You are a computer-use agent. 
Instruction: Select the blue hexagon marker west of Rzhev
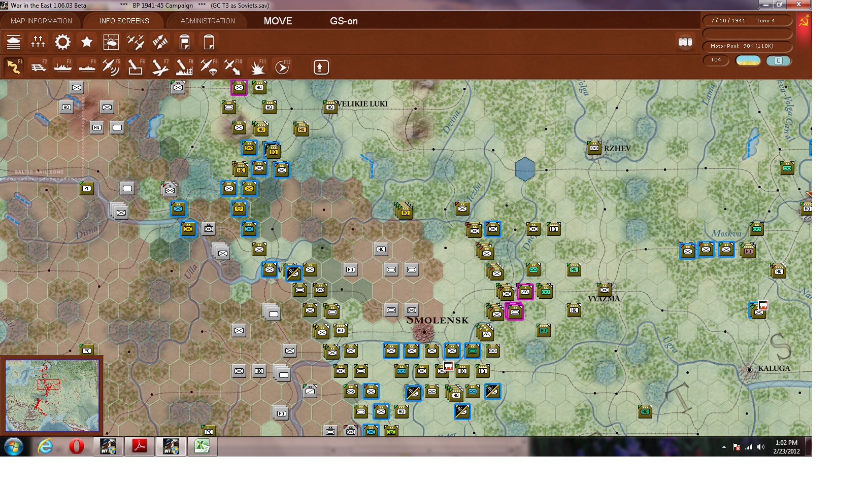pos(524,168)
